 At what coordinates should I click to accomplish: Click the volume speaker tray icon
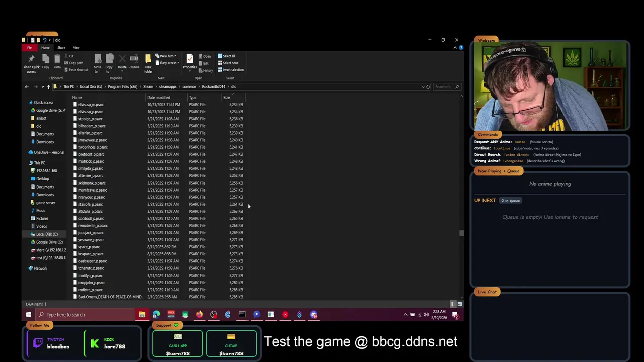[426, 315]
